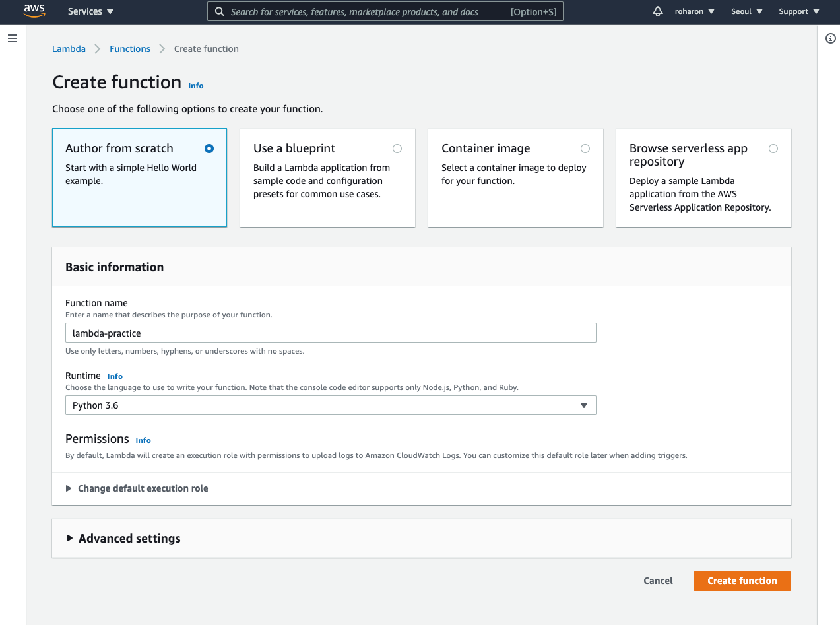Select the Use a blueprint radio button
840x625 pixels.
pos(397,148)
